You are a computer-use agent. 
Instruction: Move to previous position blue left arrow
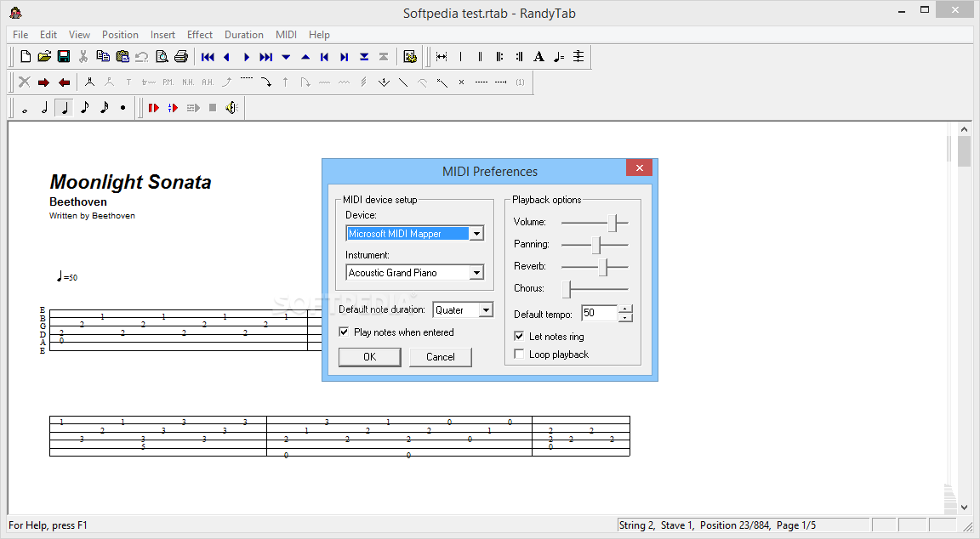[227, 57]
